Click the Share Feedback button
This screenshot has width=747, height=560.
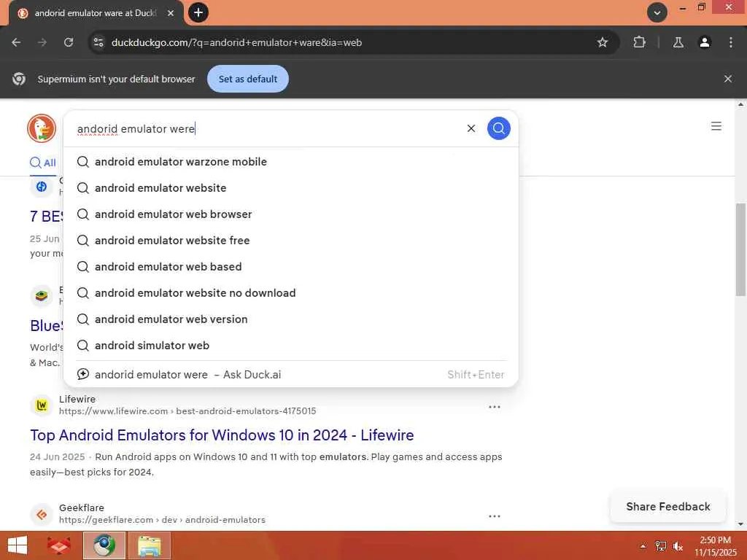(668, 507)
